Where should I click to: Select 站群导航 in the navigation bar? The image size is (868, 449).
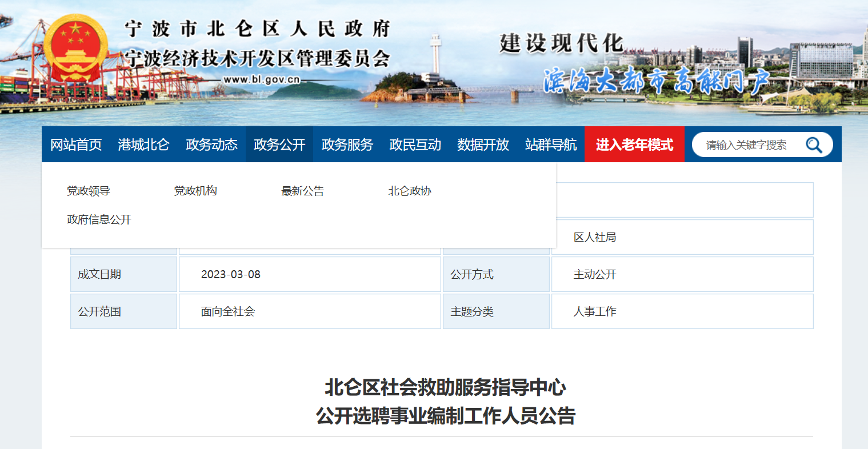pos(551,145)
